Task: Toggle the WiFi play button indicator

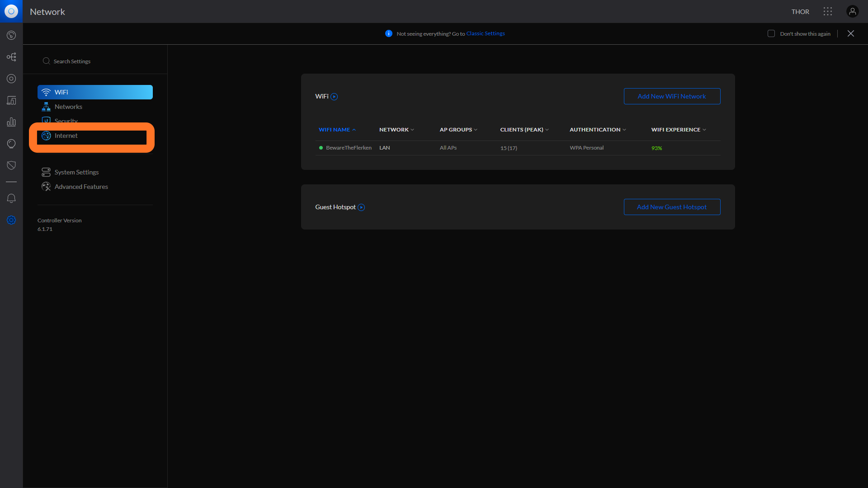Action: [334, 97]
